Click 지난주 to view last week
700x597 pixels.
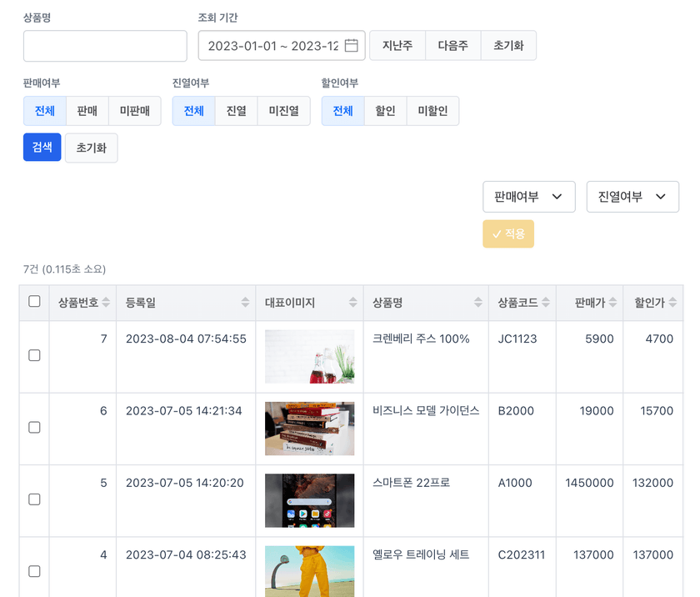tap(397, 46)
